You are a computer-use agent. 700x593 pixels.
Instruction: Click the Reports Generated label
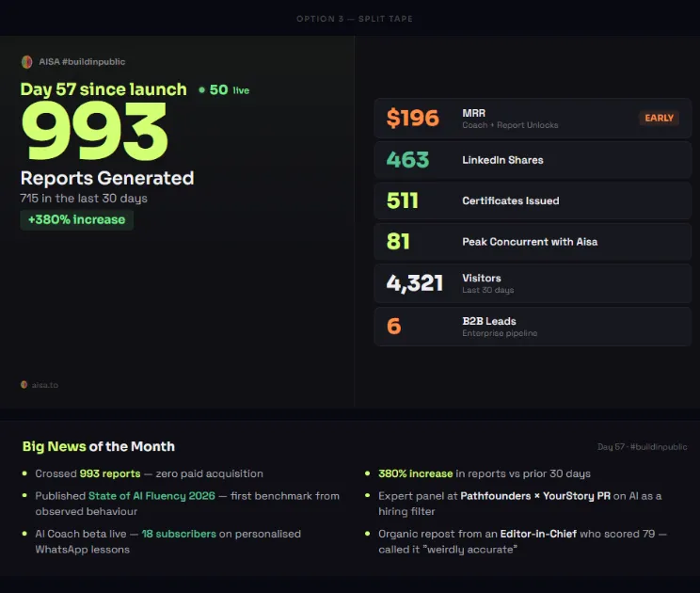[x=107, y=178]
